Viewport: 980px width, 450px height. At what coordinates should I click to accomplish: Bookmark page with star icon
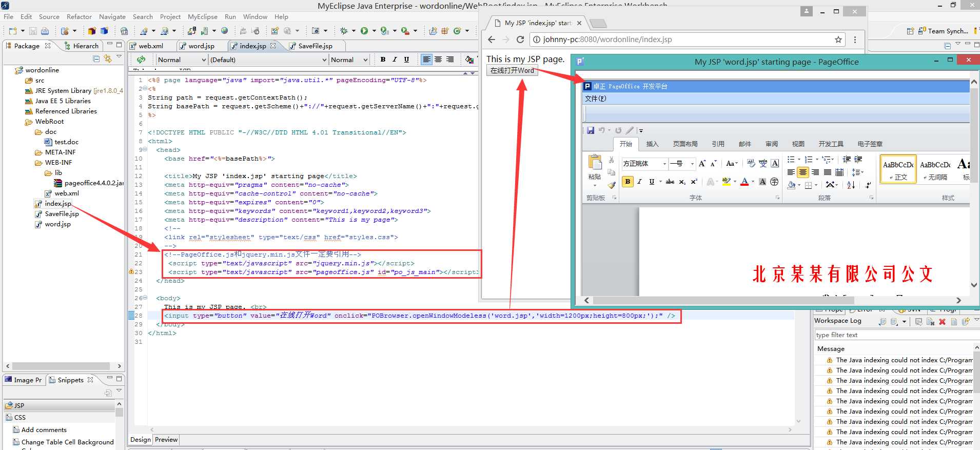point(838,40)
